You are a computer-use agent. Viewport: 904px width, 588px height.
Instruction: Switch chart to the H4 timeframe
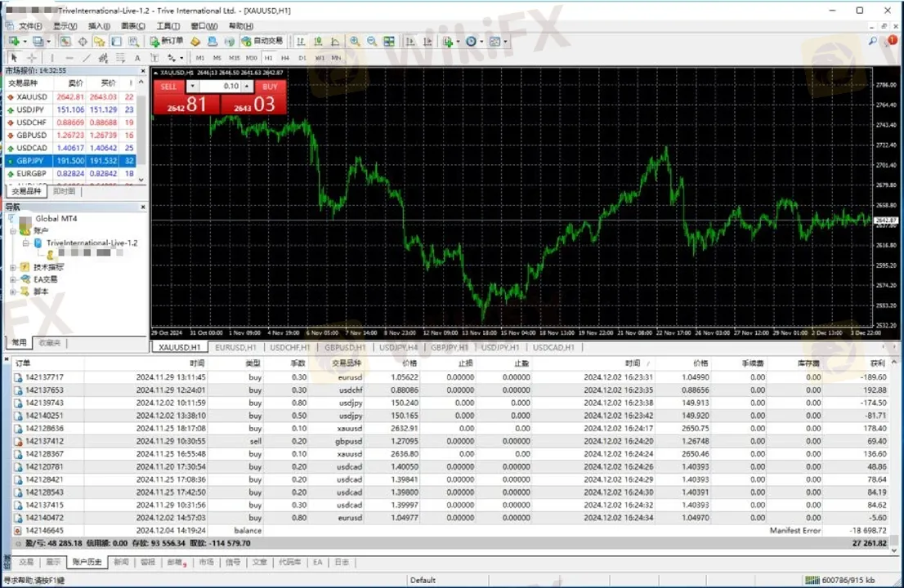285,58
